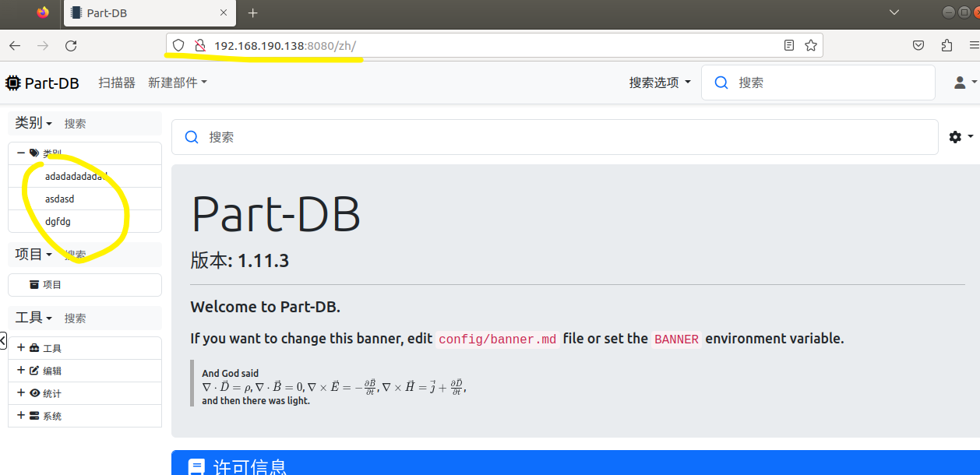980x475 pixels.
Task: Click the browser forward arrow
Action: tap(43, 46)
